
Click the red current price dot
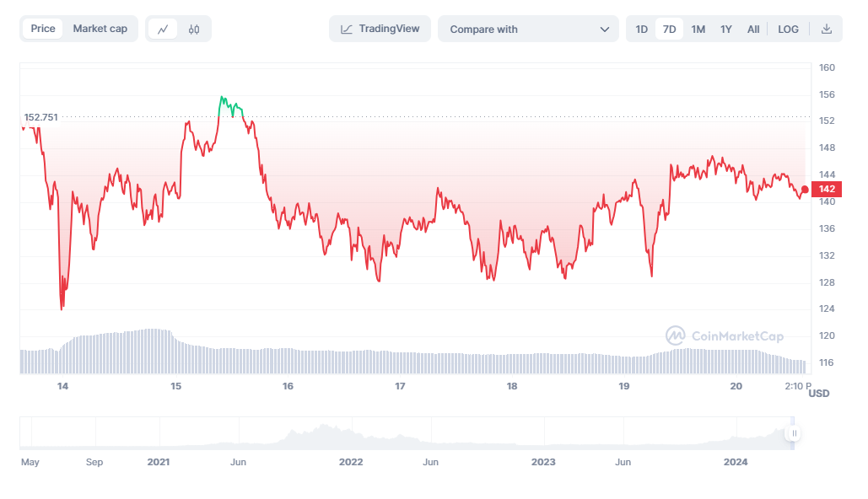pos(805,190)
